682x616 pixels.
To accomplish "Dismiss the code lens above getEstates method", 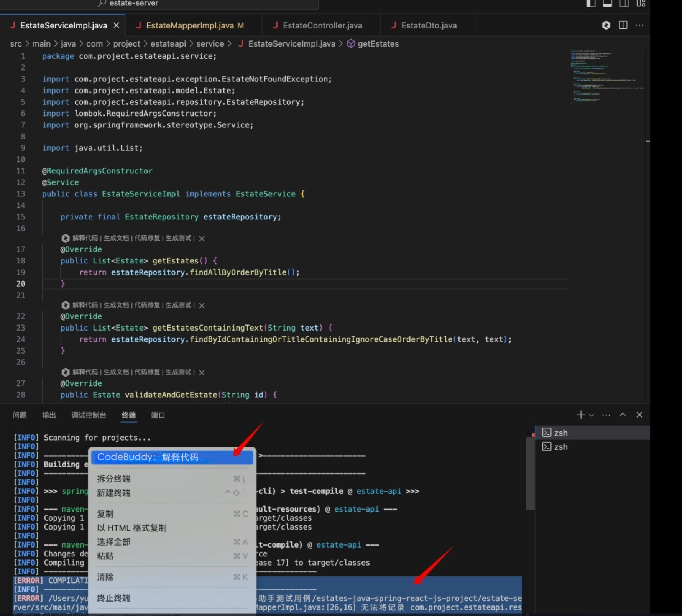I will (202, 238).
